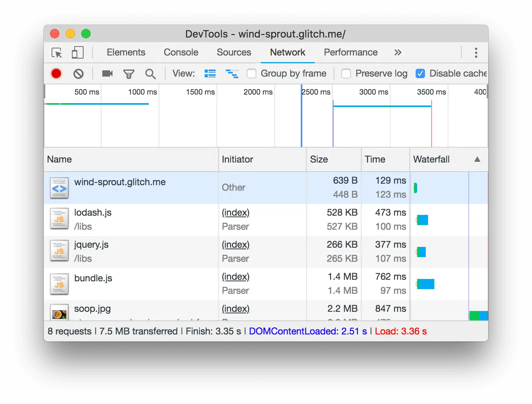Viewport: 532px width, 404px height.
Task: Click the jquery.js waterfall bar
Action: 421,252
